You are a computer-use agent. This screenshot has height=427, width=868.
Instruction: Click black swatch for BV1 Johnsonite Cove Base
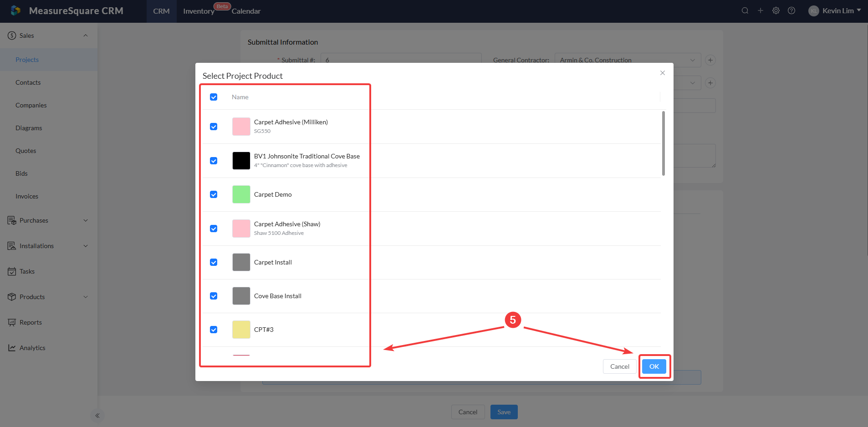point(241,161)
